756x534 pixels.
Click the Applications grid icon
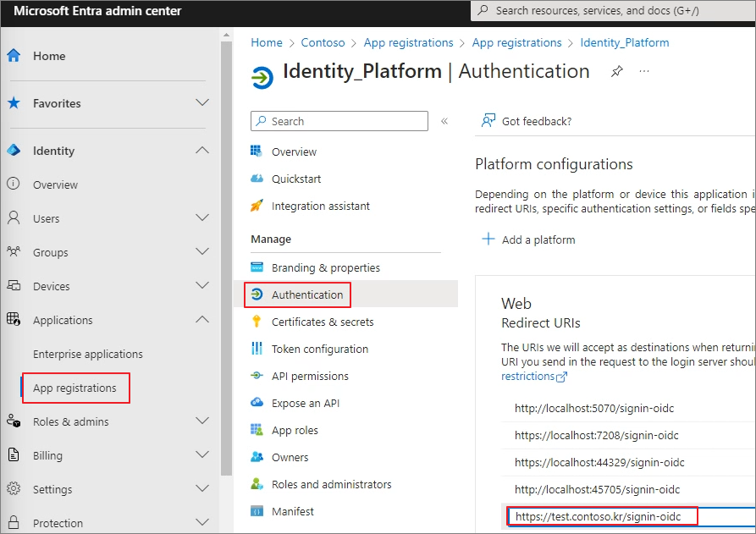pos(14,319)
